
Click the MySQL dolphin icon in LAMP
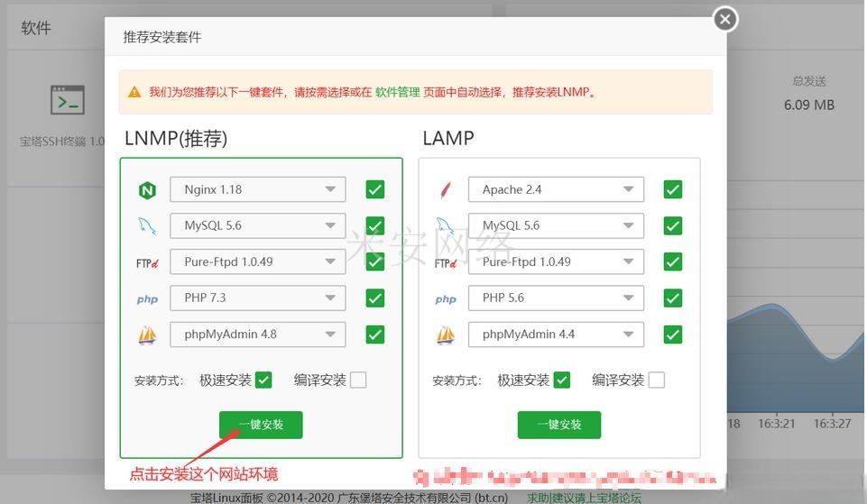445,225
